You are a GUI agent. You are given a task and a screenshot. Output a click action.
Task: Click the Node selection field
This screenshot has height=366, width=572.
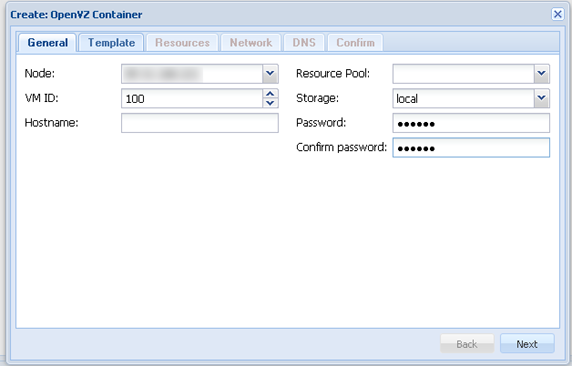click(x=192, y=74)
